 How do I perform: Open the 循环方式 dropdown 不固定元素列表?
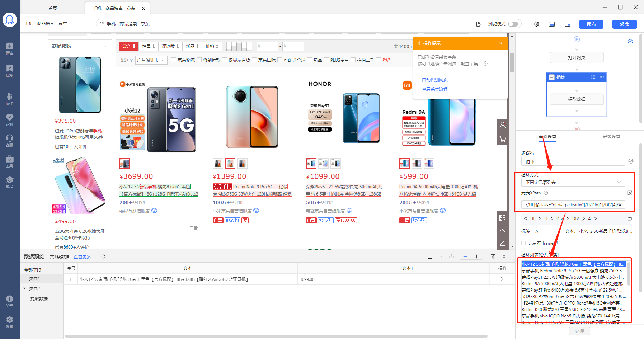point(573,182)
